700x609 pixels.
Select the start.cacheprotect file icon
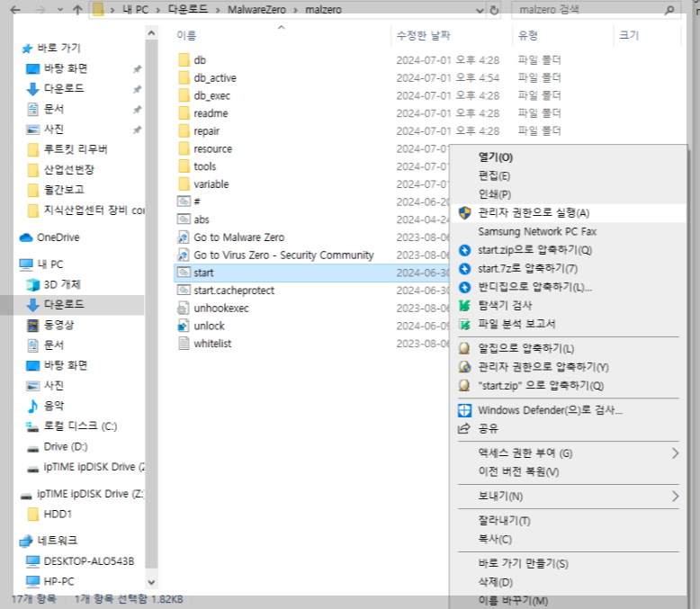pos(184,291)
